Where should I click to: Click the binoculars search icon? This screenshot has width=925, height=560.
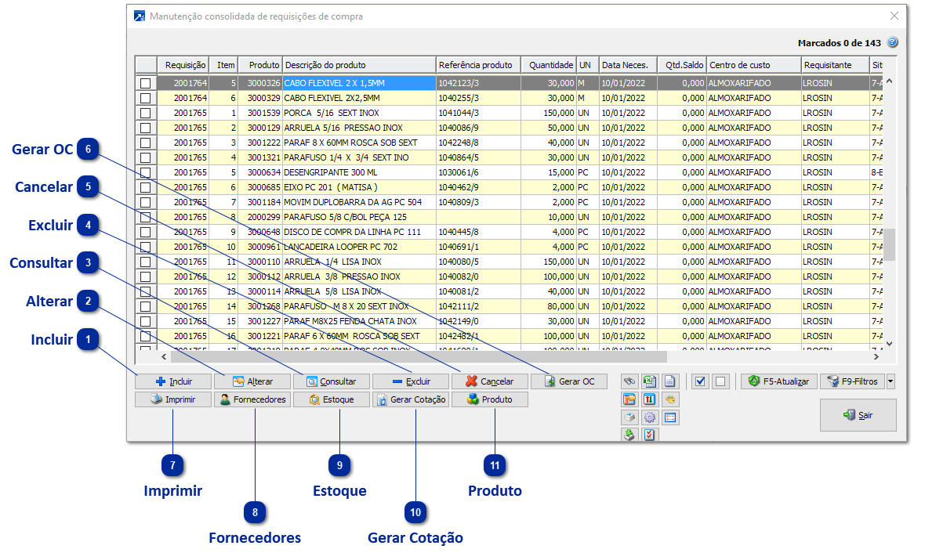[x=629, y=381]
